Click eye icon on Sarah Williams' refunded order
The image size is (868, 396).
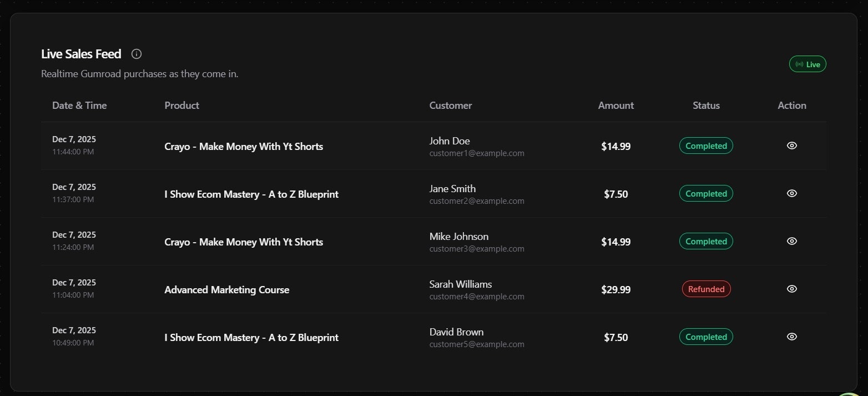(x=792, y=289)
